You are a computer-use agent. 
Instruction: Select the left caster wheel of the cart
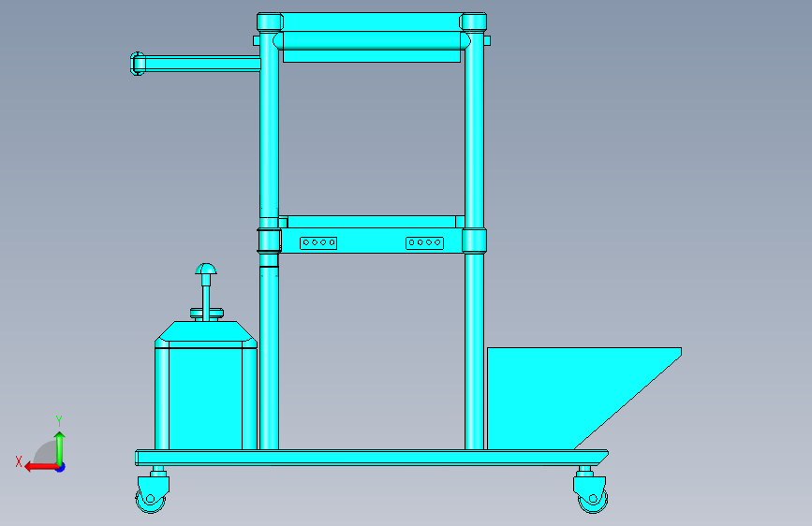(151, 498)
